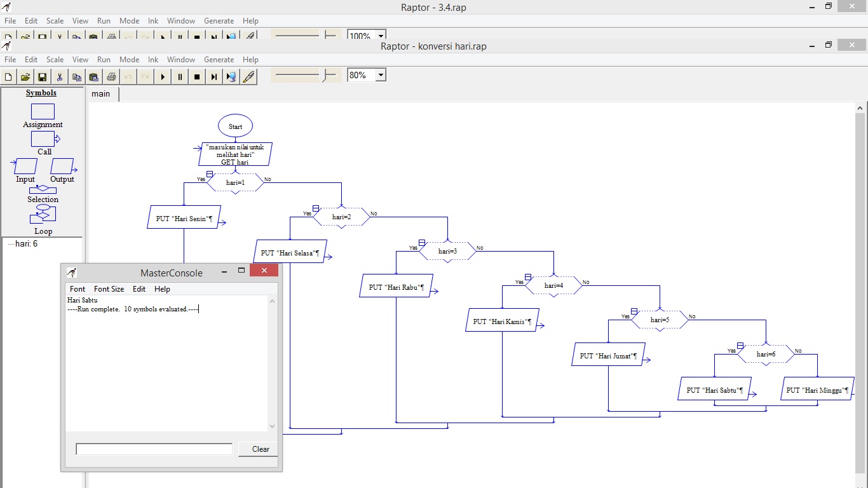This screenshot has height=488, width=868.
Task: Open Generate menu in konversi hari window
Action: coord(219,60)
